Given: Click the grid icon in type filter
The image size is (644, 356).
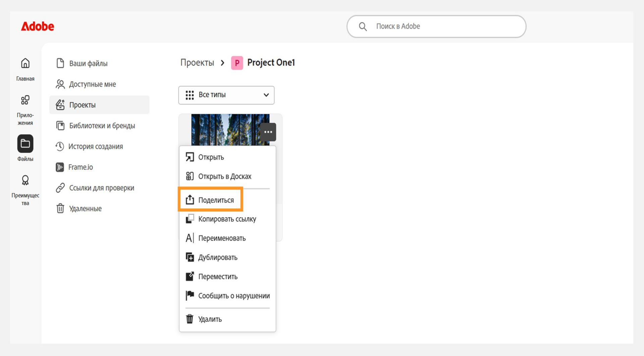Looking at the screenshot, I should click(190, 95).
